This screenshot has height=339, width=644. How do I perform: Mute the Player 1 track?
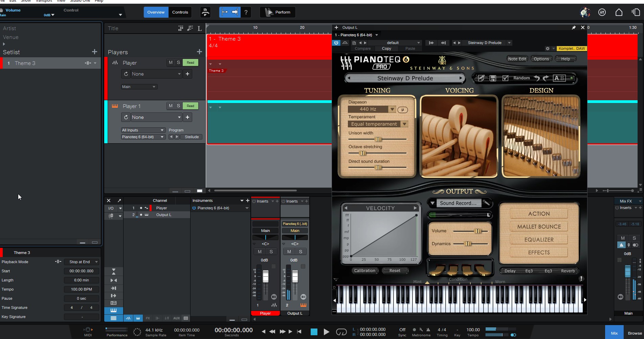(171, 106)
